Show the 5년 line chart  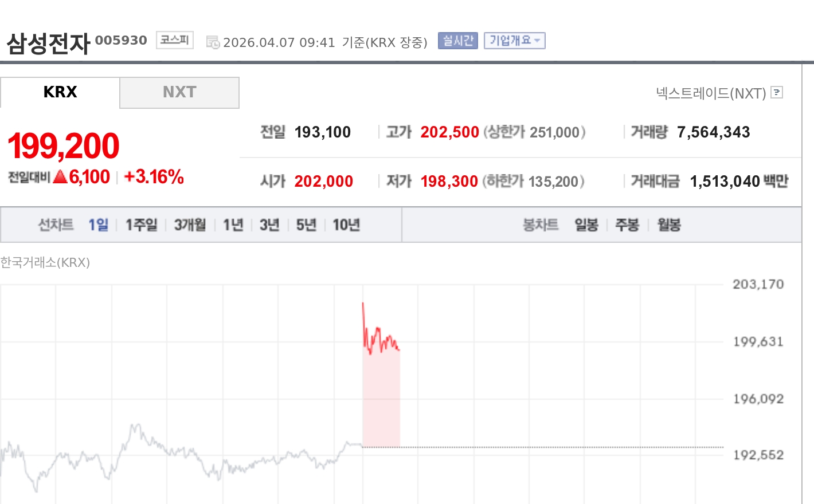[306, 225]
